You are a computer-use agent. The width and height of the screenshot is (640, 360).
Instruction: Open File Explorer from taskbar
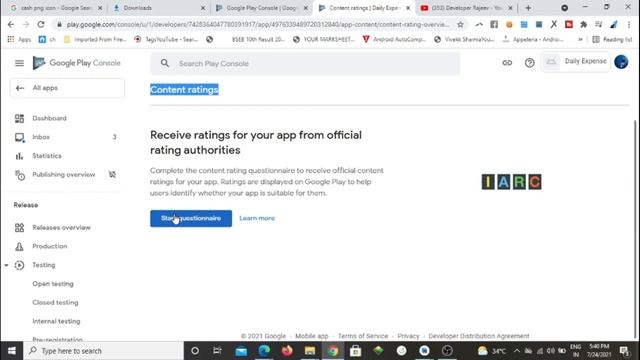pos(310,351)
